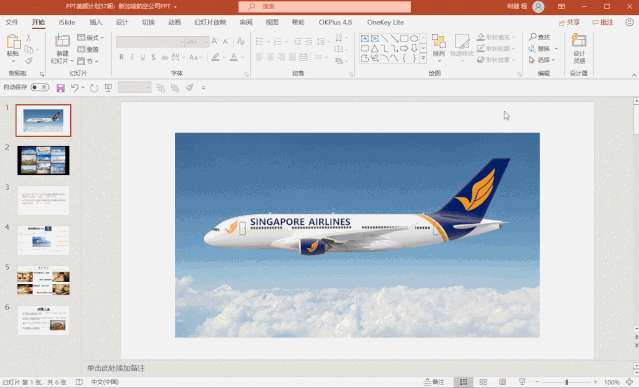Click the Save floppy disk icon

60,88
